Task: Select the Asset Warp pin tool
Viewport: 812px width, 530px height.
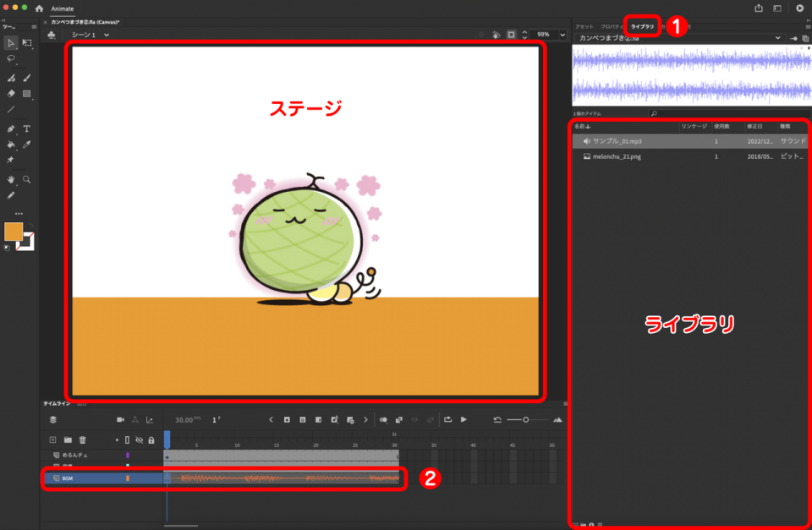Action: click(10, 160)
